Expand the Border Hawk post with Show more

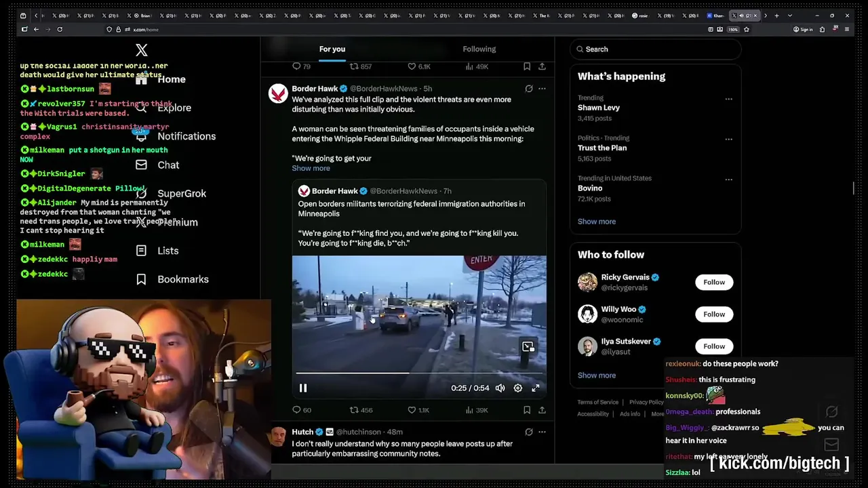click(x=311, y=168)
